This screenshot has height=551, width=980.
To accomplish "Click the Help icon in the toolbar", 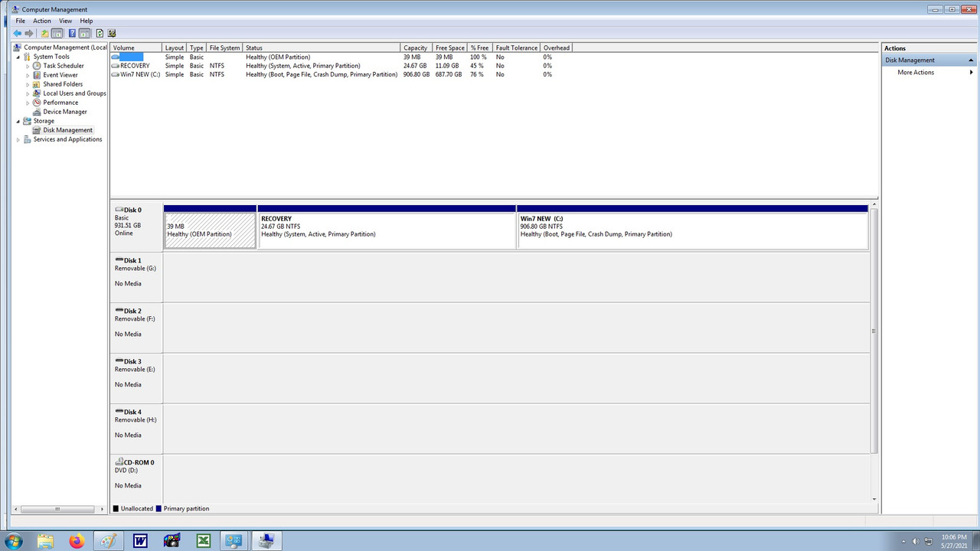I will point(71,33).
